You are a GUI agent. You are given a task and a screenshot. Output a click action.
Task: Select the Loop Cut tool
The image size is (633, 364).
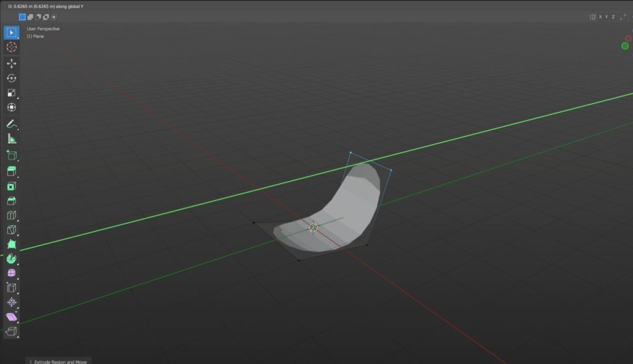tap(11, 216)
